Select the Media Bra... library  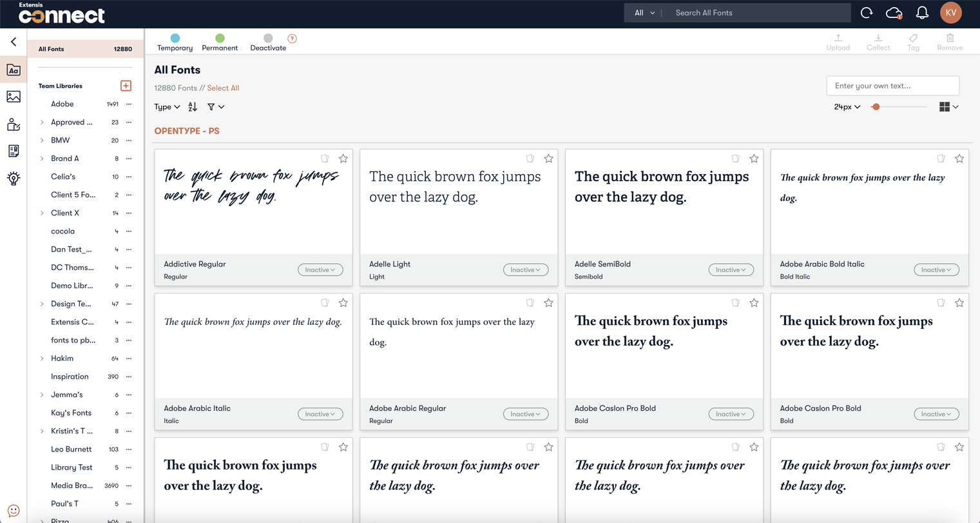72,486
